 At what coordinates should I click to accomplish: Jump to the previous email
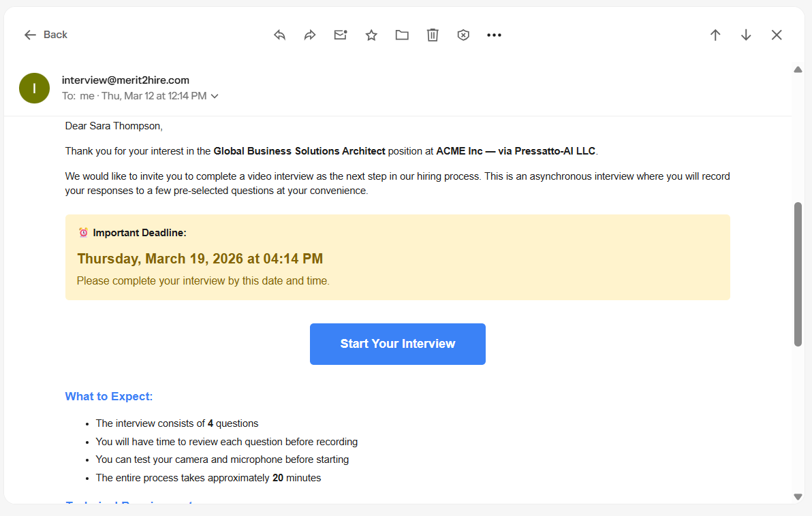pyautogui.click(x=715, y=35)
